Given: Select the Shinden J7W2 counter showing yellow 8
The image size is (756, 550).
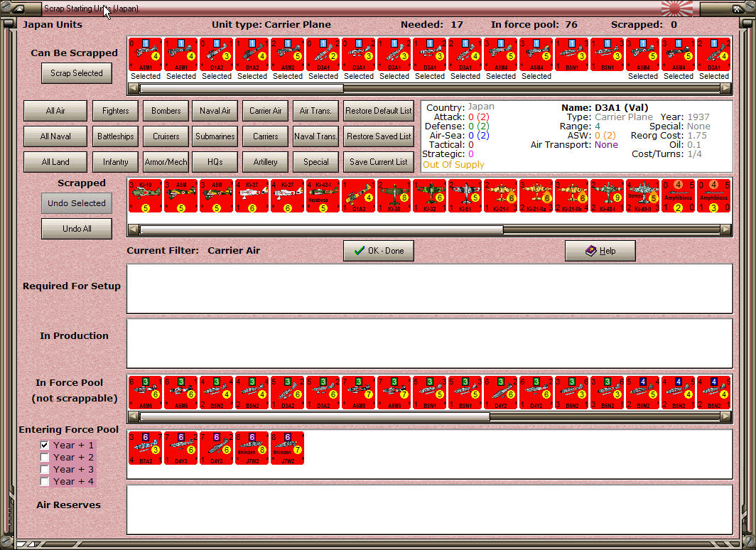Looking at the screenshot, I should point(252,448).
